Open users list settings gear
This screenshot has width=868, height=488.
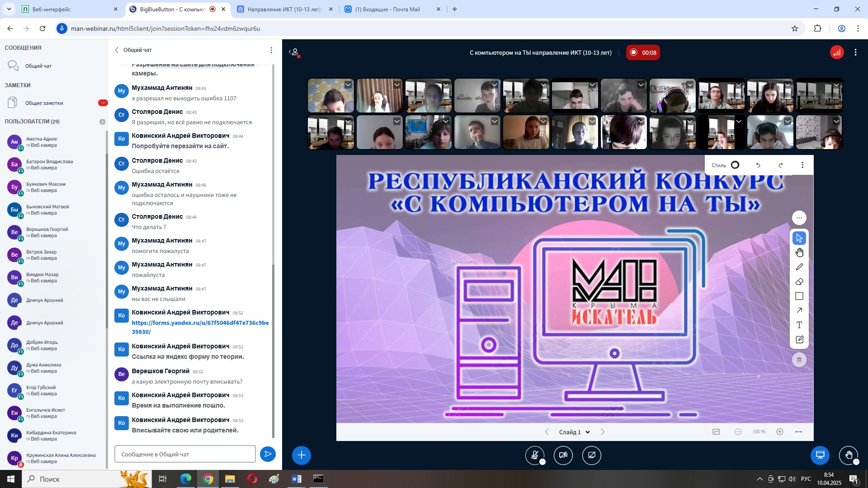[x=102, y=122]
